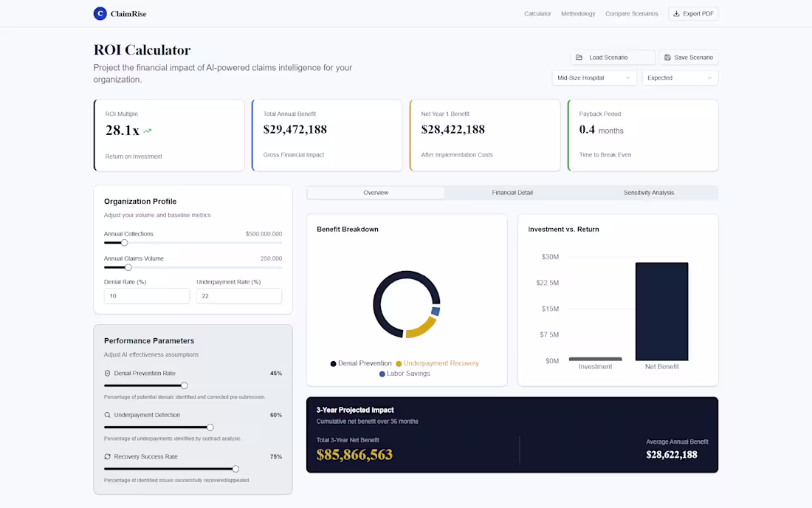Click the Annual Collections slider handle
The height and width of the screenshot is (508, 812).
pos(124,243)
